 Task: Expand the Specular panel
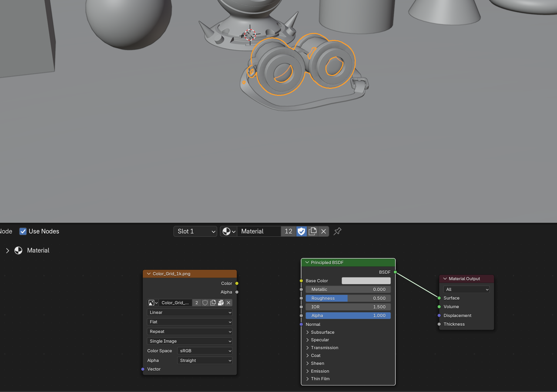(x=308, y=340)
